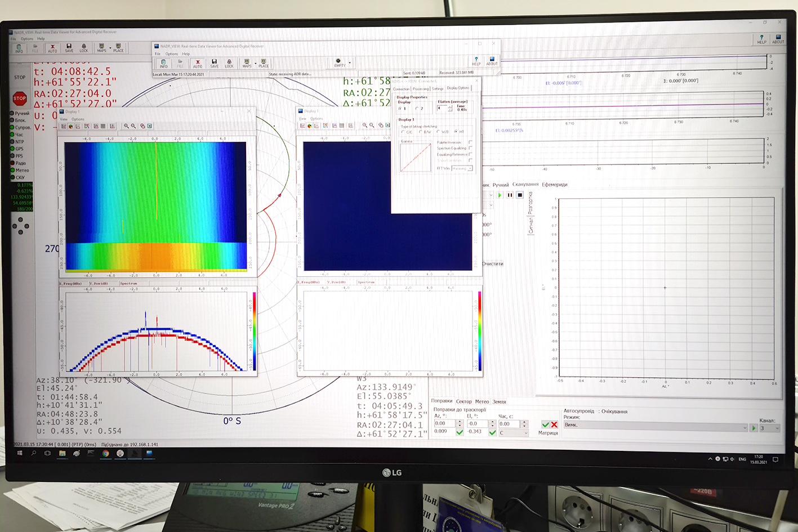Click LOCK icon in background NADR_VIEW window
The width and height of the screenshot is (798, 532).
pyautogui.click(x=84, y=48)
